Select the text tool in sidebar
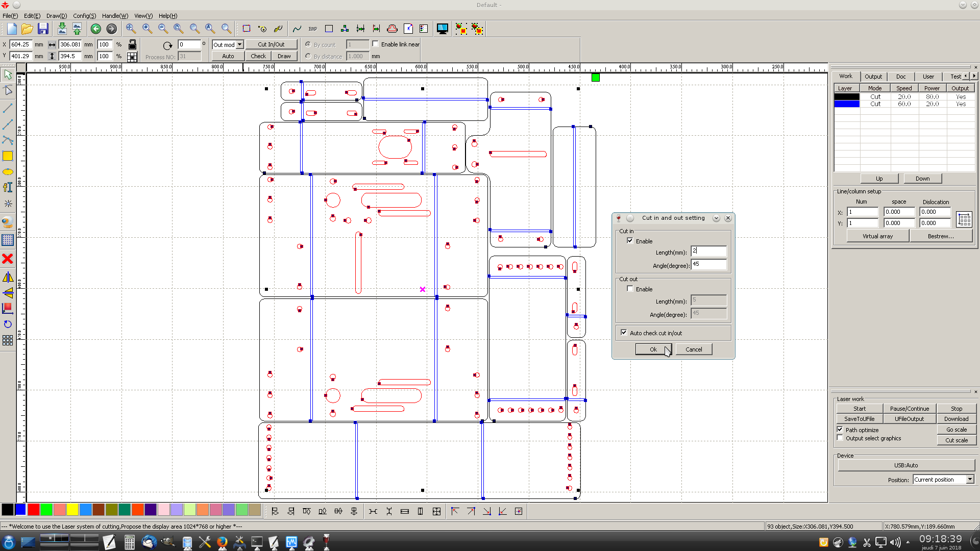This screenshot has height=551, width=980. tap(8, 187)
